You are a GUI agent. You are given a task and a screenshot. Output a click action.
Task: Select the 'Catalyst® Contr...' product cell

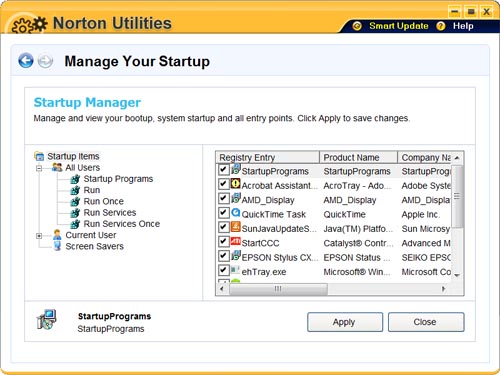point(358,243)
